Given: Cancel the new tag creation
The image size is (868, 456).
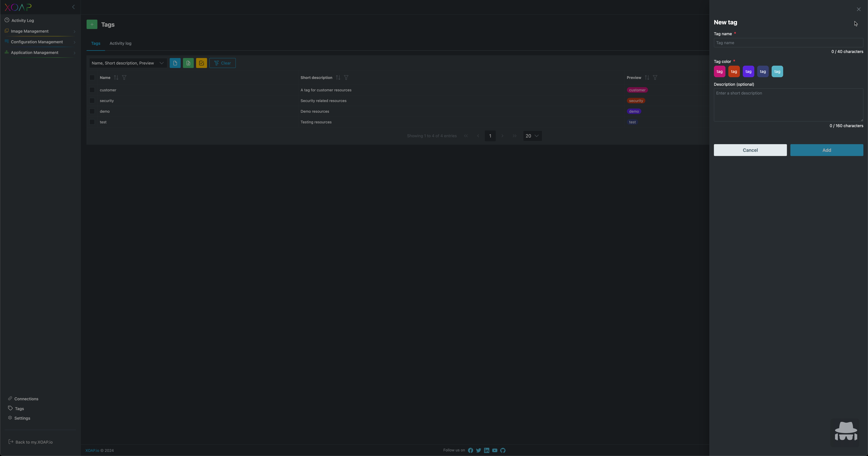Looking at the screenshot, I should pos(750,150).
